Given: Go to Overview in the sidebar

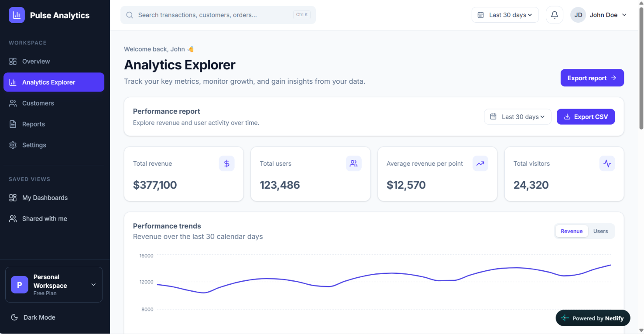Looking at the screenshot, I should click(x=54, y=61).
